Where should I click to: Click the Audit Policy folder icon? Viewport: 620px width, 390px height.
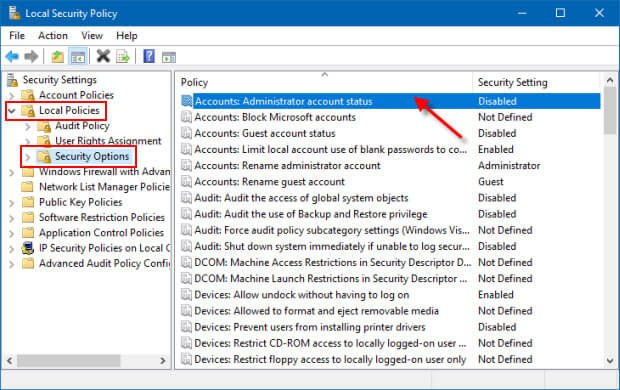[x=44, y=126]
